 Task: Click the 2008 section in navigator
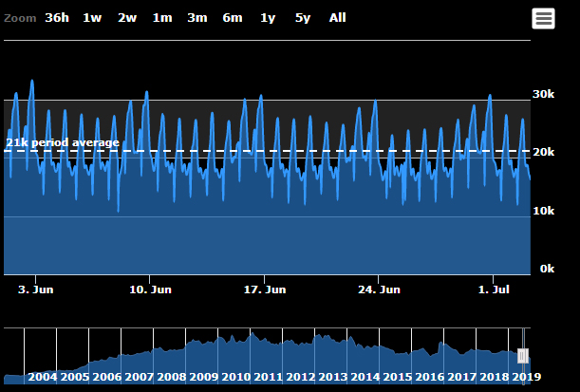(171, 377)
